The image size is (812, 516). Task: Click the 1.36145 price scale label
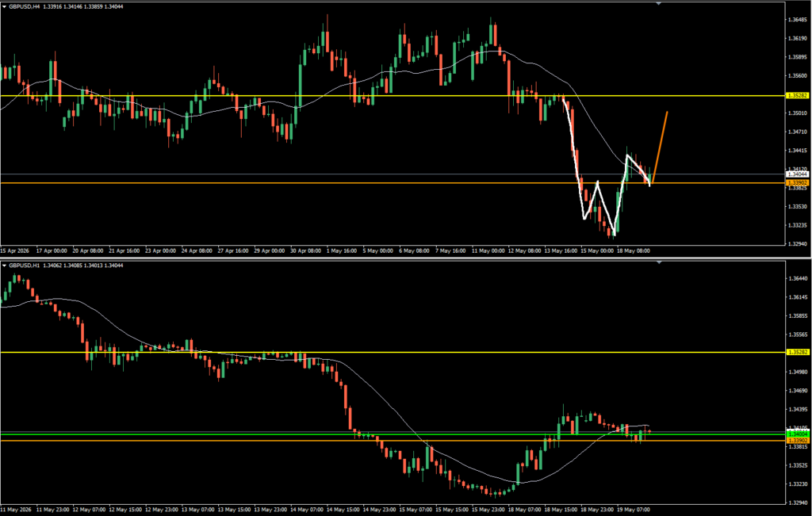tap(796, 297)
